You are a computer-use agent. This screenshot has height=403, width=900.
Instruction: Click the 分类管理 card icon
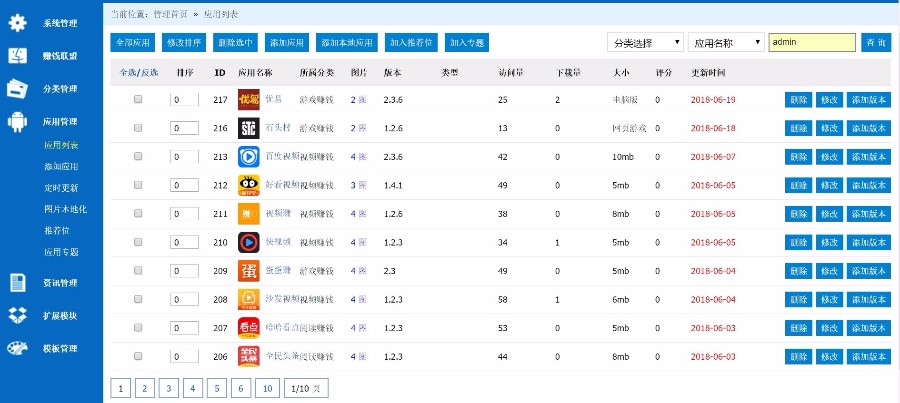(x=18, y=88)
